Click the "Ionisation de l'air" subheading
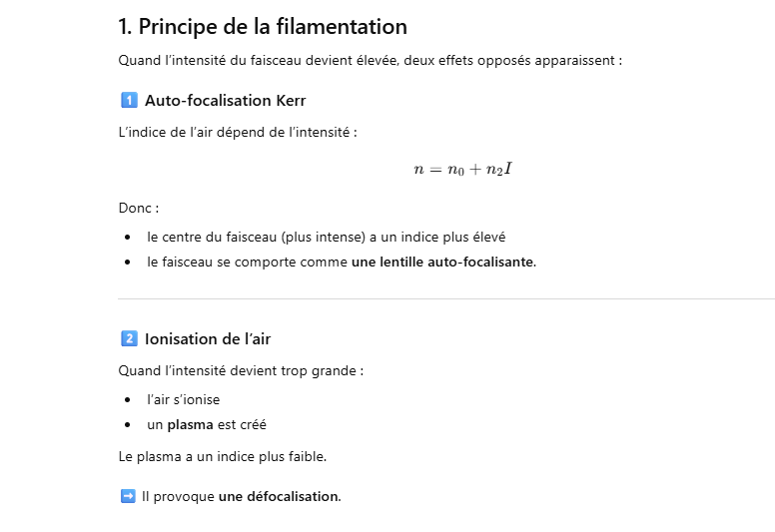775x532 pixels. [x=208, y=338]
